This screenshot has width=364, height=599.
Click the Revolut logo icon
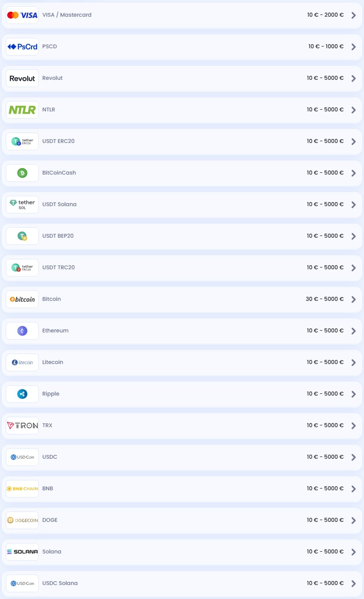[22, 78]
